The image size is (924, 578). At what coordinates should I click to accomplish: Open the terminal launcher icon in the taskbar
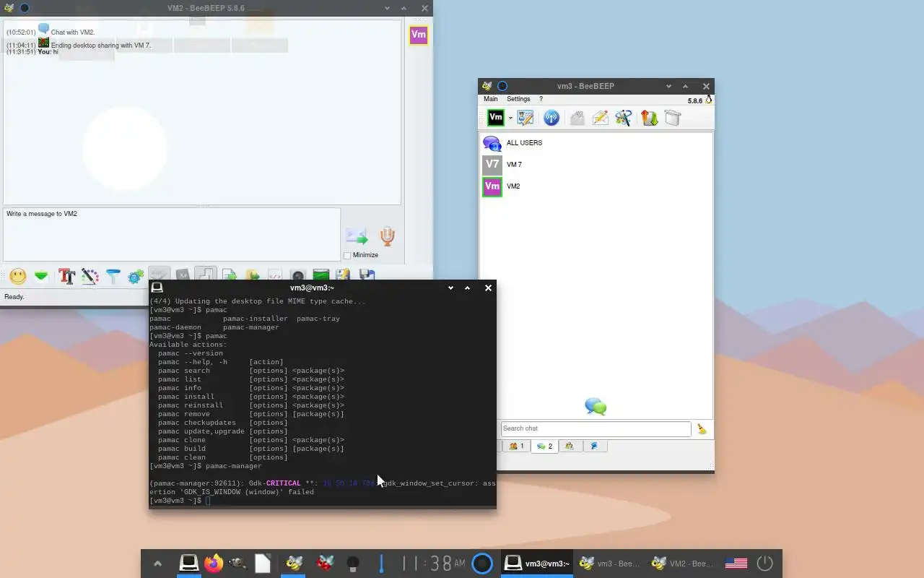click(189, 563)
